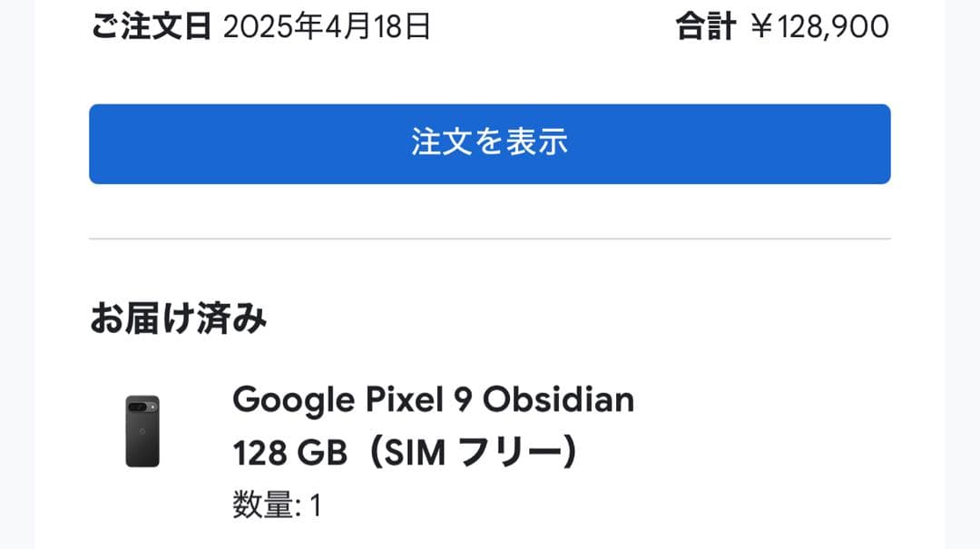Viewport: 980px width, 549px height.
Task: Click the product name Google Pixel 9 Obsidian
Action: click(x=433, y=400)
